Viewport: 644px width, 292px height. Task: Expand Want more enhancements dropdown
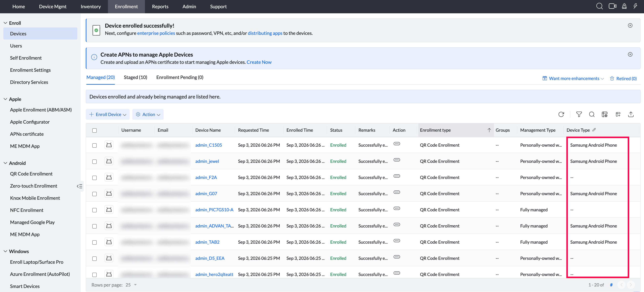click(x=573, y=78)
